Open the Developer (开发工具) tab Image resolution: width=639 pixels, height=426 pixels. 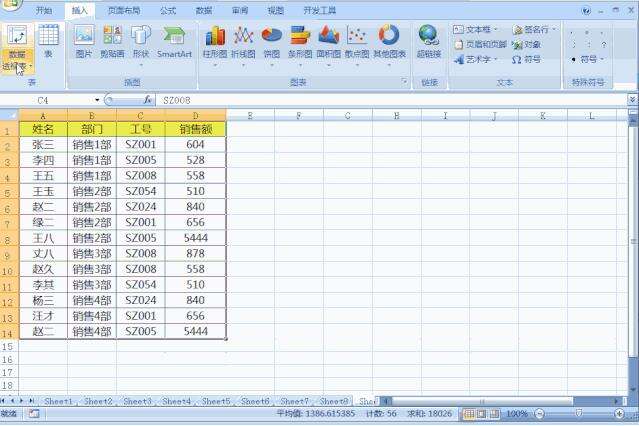click(319, 11)
